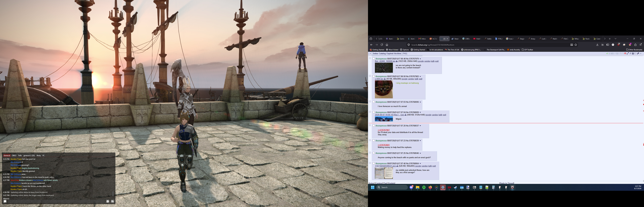This screenshot has height=207, width=644.
Task: Open the Archive link in board header
Action: point(397,53)
